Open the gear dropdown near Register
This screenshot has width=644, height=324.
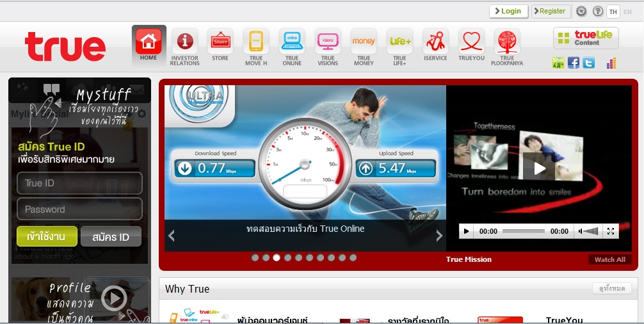[x=581, y=12]
